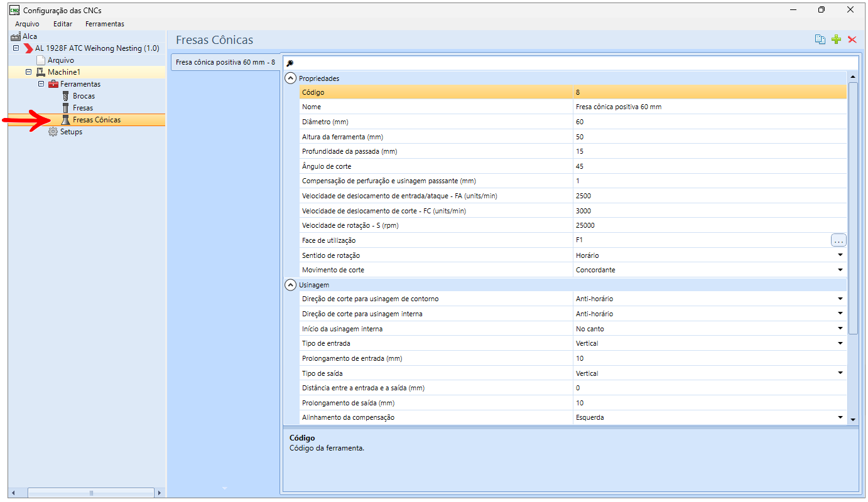This screenshot has width=868, height=502.
Task: Edit the Nome value field
Action: pos(710,107)
